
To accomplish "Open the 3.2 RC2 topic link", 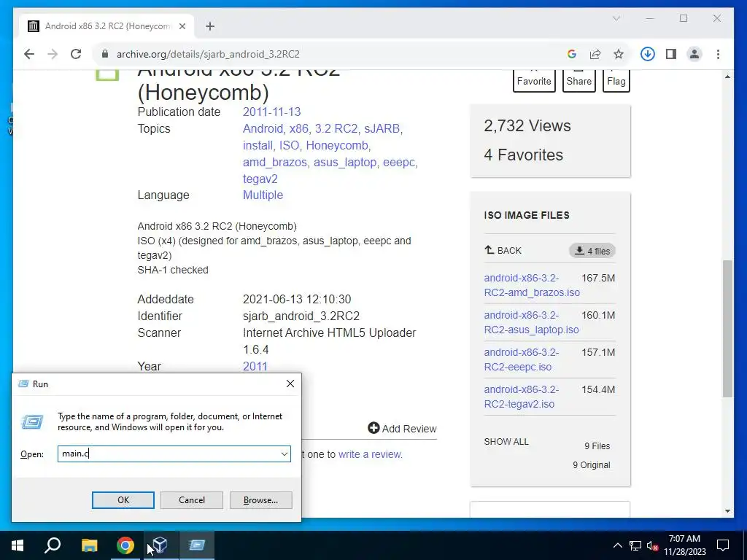I will point(336,128).
